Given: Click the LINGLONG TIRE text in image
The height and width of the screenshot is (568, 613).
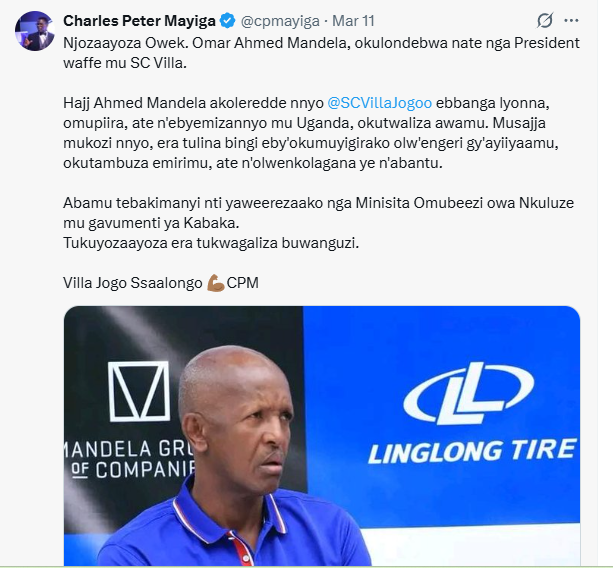Looking at the screenshot, I should coord(473,451).
